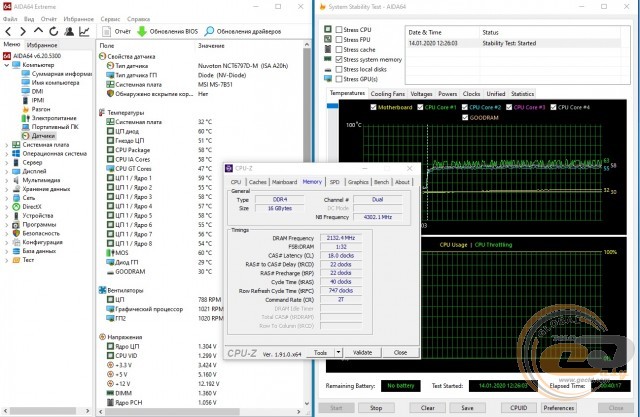Select the Датчики sensors tree item
This screenshot has width=640, height=417.
(x=38, y=136)
